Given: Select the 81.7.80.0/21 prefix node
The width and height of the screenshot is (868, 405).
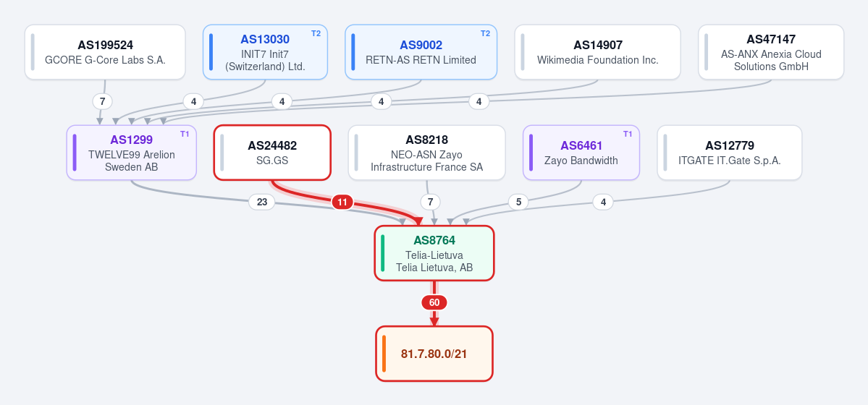Looking at the screenshot, I should click(x=434, y=354).
